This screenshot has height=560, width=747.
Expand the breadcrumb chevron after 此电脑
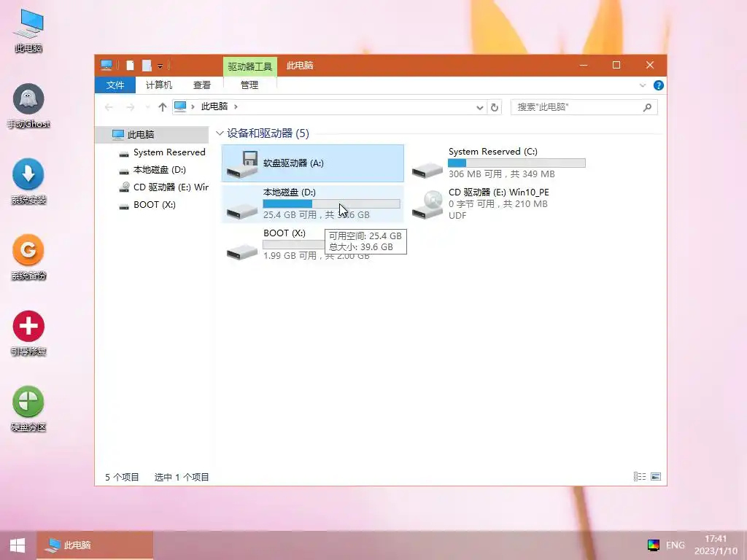236,106
